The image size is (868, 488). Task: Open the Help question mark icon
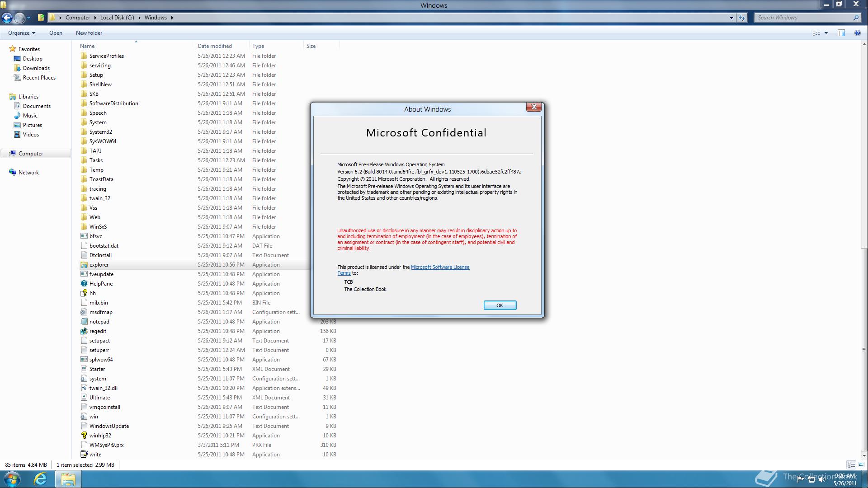pos(857,33)
